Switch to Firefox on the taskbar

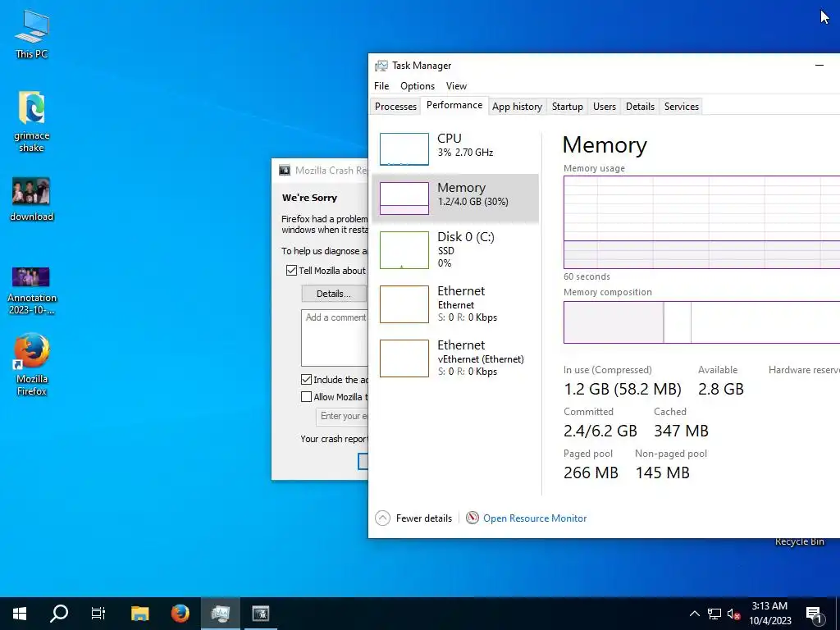[x=180, y=614]
